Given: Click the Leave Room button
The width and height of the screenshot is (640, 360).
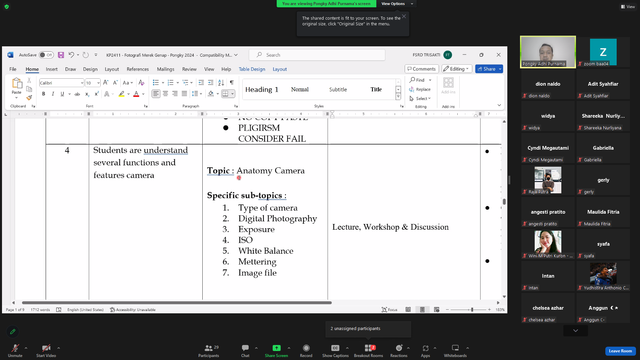Looking at the screenshot, I should 620,351.
